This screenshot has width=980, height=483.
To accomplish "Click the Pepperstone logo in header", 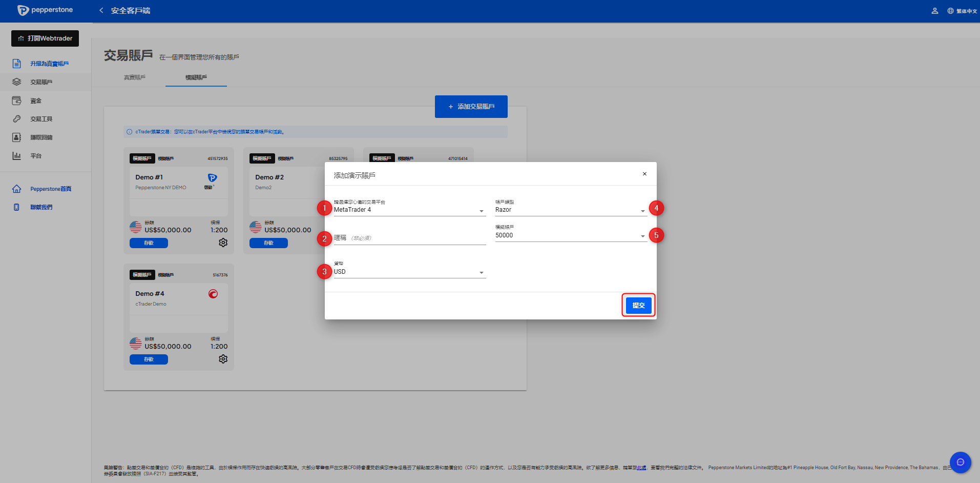I will [x=45, y=10].
